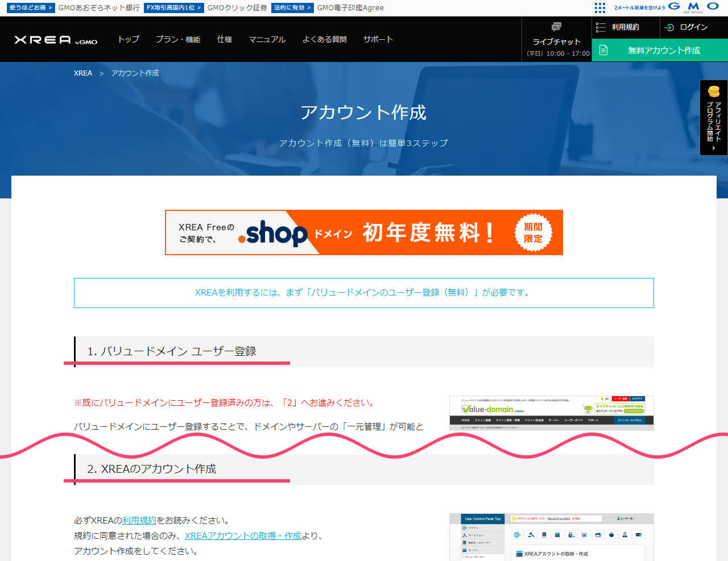This screenshot has width=728, height=561.
Task: Click the GMOクリック証券 link
Action: click(237, 7)
